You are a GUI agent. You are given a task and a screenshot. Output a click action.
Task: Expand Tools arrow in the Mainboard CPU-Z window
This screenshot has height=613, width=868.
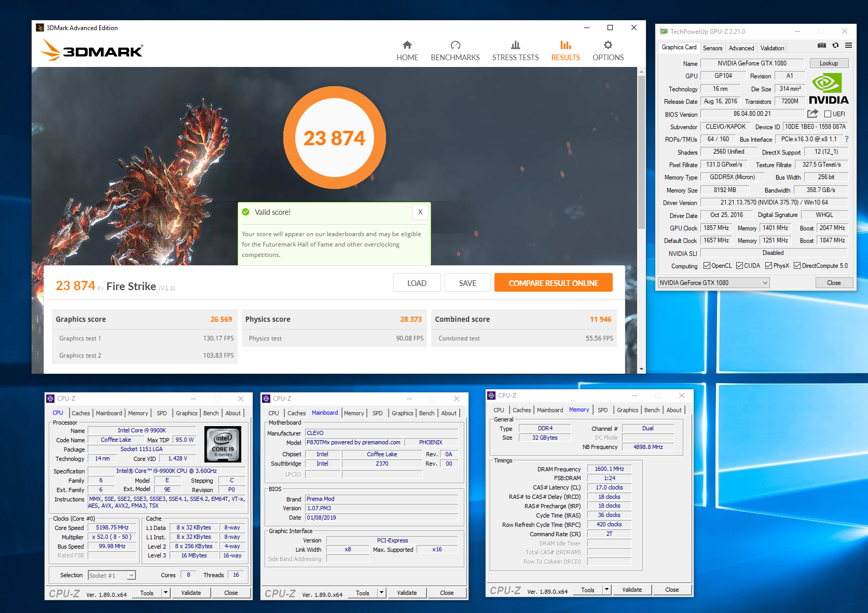coord(381,593)
